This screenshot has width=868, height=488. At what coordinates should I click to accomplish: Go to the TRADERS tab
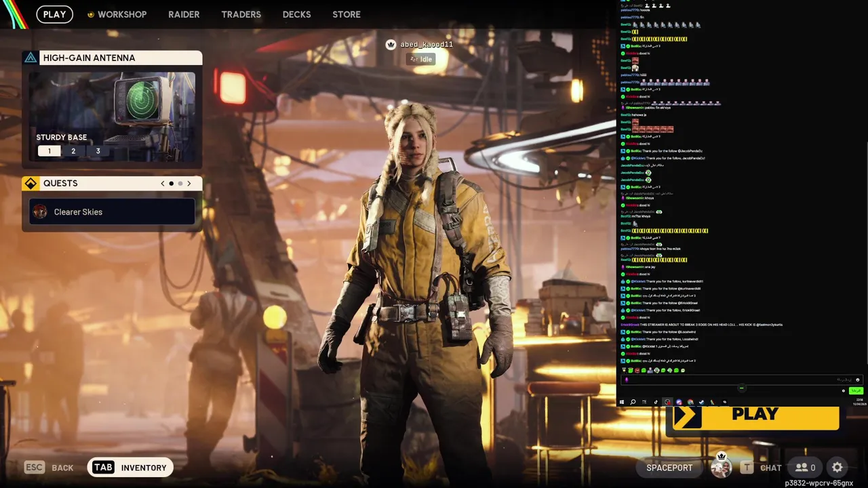(241, 14)
